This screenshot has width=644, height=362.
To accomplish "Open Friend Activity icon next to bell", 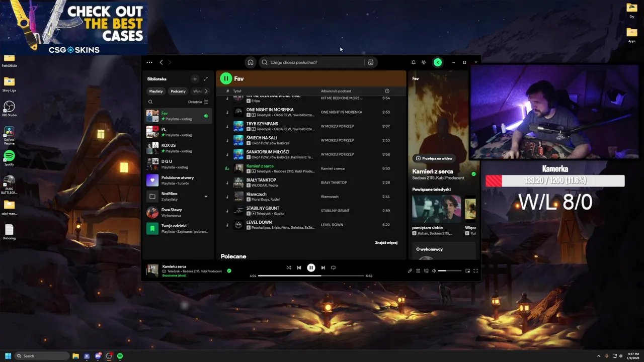I will (x=424, y=62).
